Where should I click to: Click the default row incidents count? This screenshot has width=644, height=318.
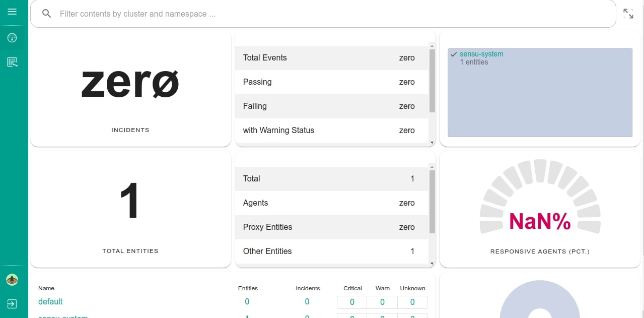(x=307, y=301)
